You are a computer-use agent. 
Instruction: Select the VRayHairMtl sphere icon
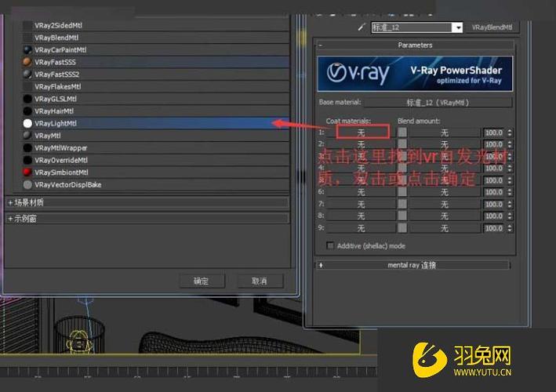(x=27, y=111)
